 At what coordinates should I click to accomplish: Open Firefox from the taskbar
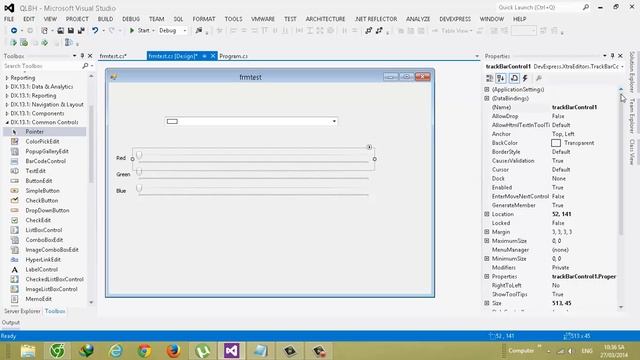click(x=173, y=351)
